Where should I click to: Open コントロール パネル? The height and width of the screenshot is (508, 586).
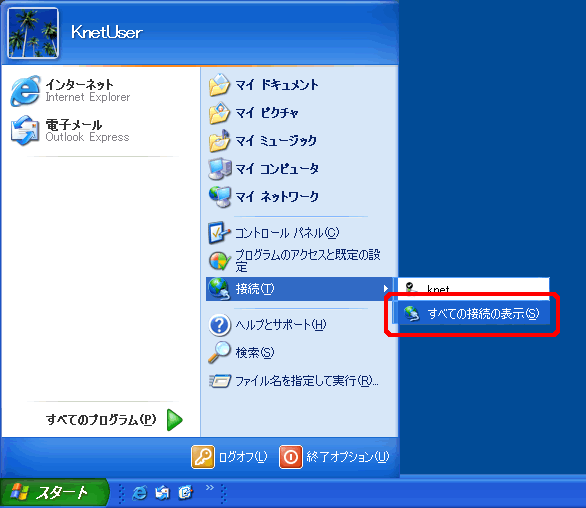coord(299,233)
